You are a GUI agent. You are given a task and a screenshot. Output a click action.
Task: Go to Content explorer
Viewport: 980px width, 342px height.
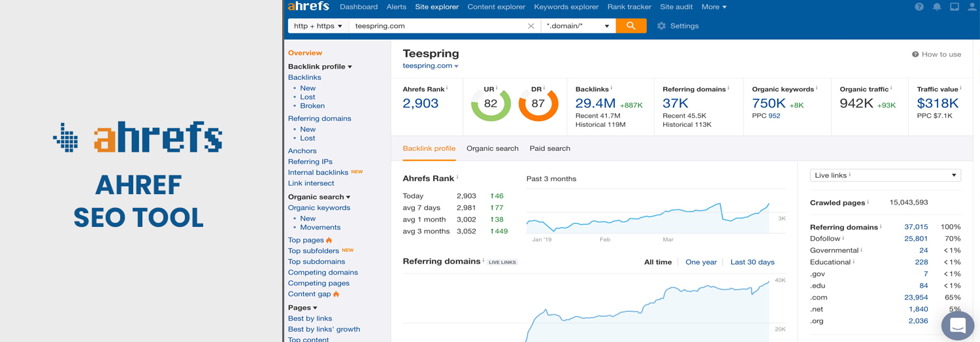[x=496, y=7]
